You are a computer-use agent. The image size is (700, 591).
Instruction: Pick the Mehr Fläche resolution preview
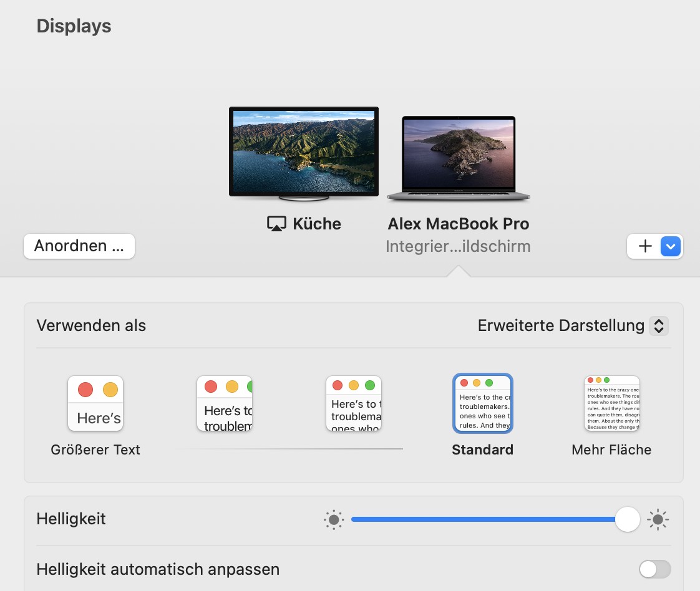(x=612, y=403)
